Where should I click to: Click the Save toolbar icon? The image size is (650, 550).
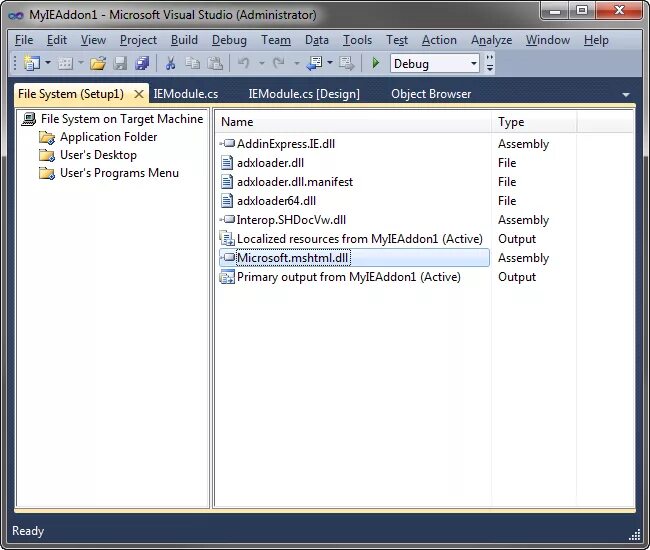point(120,63)
